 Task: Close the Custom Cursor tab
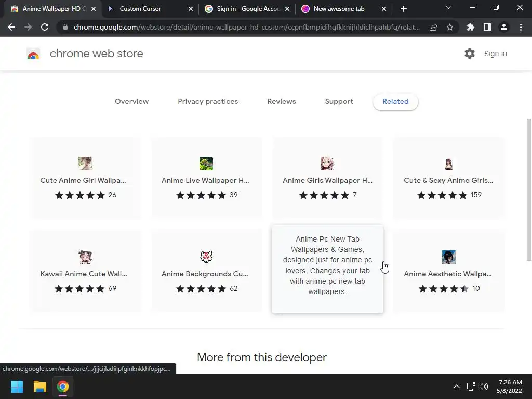191,9
